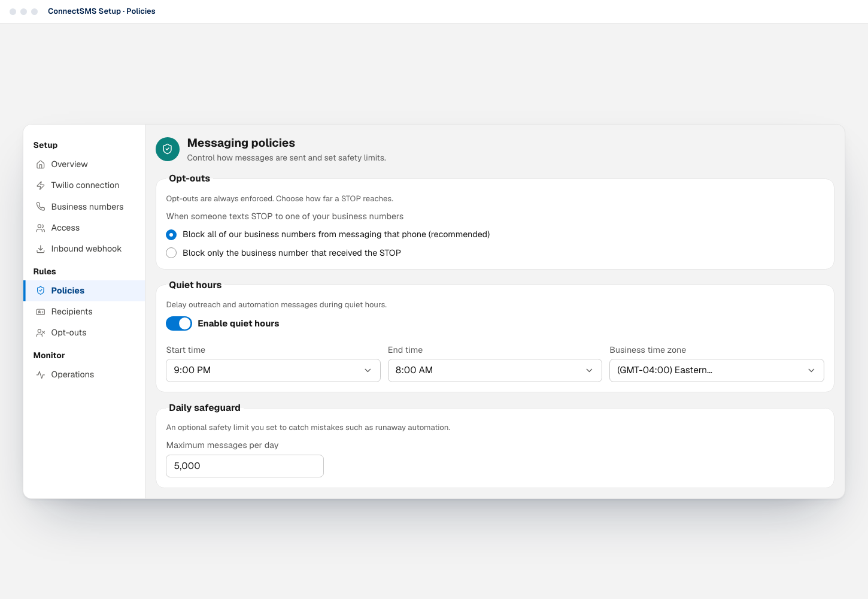This screenshot has width=868, height=599.
Task: Toggle the Enable quiet hours switch
Action: pyautogui.click(x=179, y=323)
